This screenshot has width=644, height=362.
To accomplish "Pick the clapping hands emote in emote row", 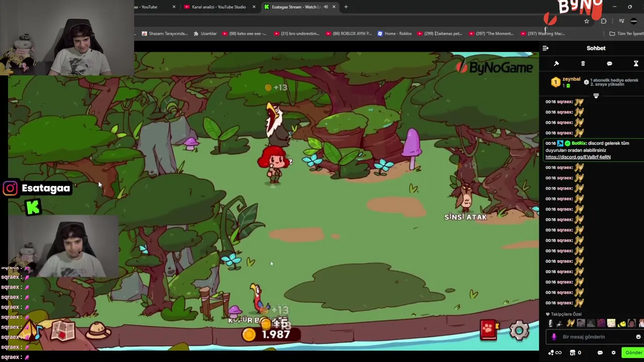I will [571, 324].
